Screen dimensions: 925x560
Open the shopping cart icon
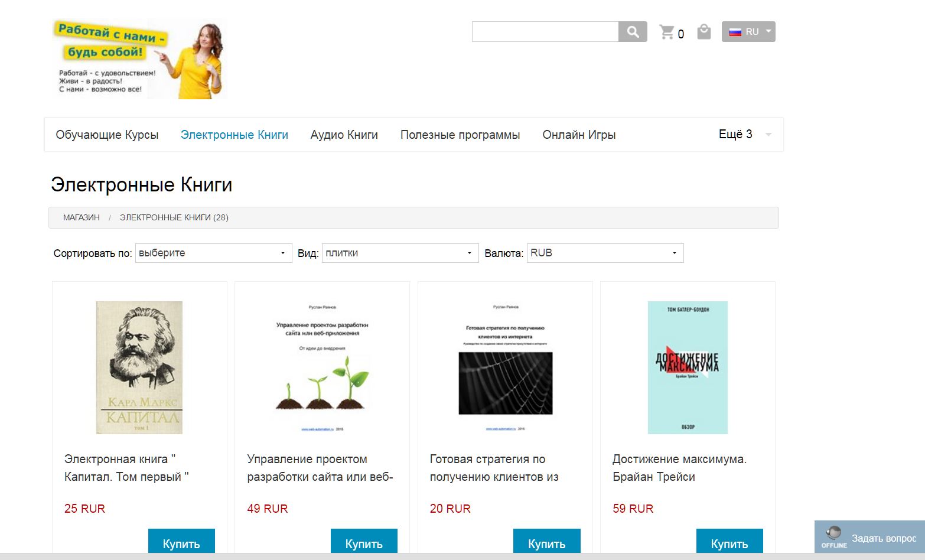[x=667, y=32]
